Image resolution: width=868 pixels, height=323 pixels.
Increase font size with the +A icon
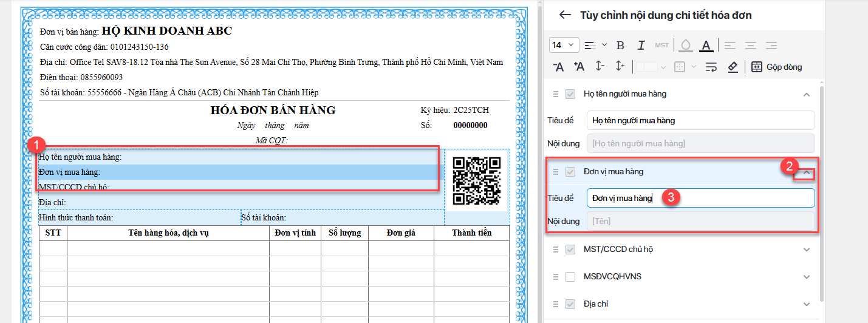[x=579, y=67]
